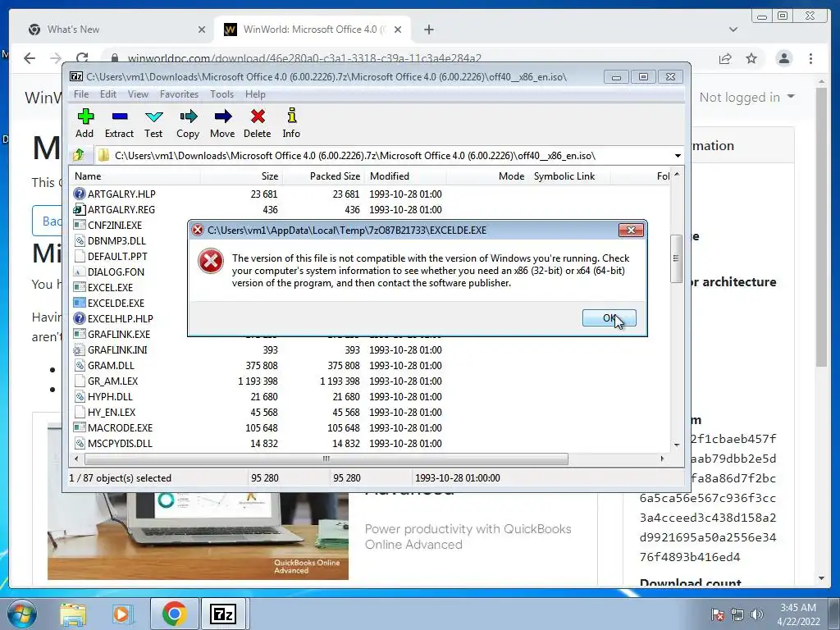840x630 pixels.
Task: Click the network tray icon
Action: 737,614
